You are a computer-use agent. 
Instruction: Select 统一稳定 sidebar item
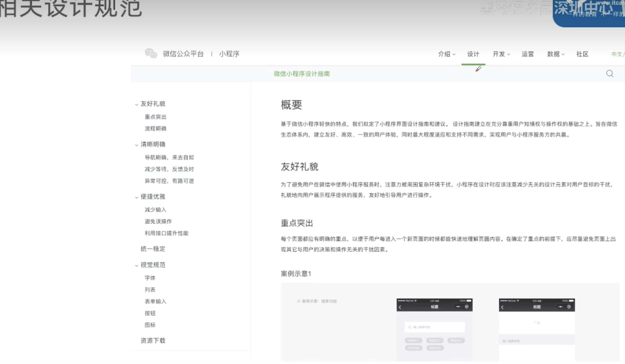point(153,249)
